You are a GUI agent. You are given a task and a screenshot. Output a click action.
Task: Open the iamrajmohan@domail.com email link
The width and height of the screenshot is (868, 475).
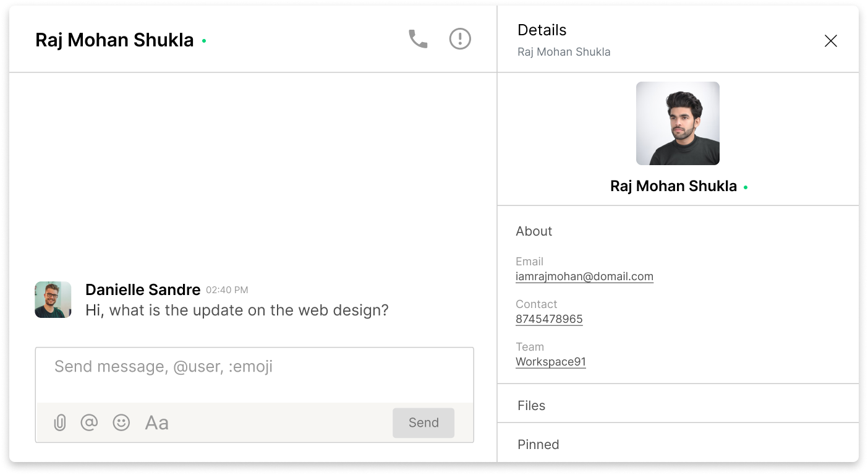[584, 276]
